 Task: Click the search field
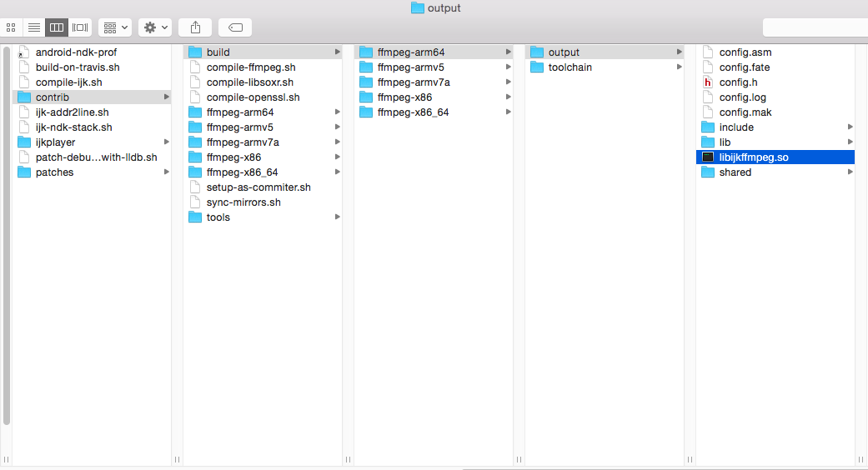click(815, 27)
